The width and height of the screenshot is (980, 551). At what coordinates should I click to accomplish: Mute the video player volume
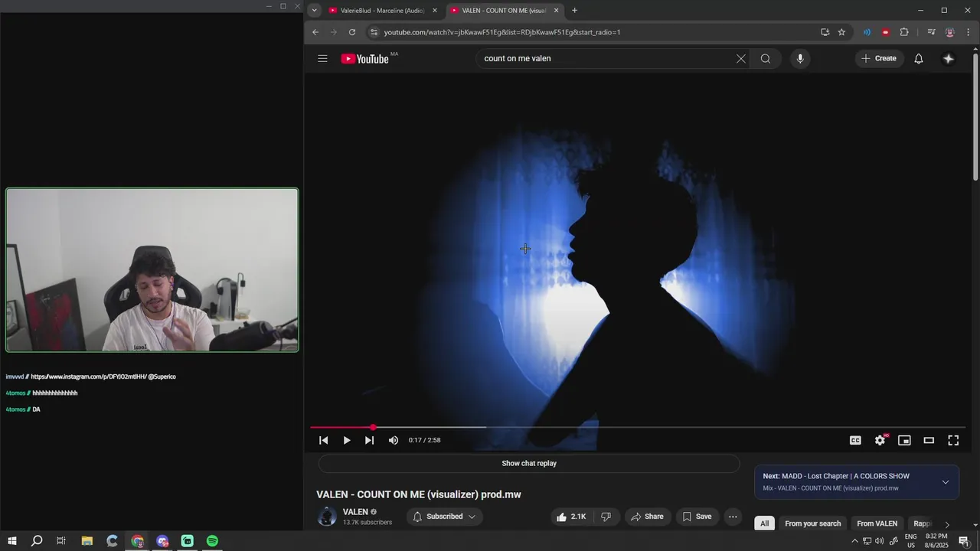tap(394, 440)
